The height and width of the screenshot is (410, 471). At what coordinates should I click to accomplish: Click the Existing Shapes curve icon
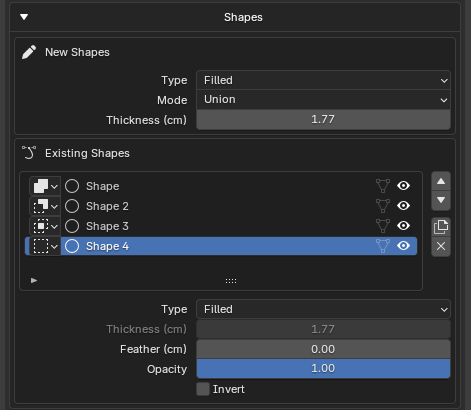[x=29, y=153]
